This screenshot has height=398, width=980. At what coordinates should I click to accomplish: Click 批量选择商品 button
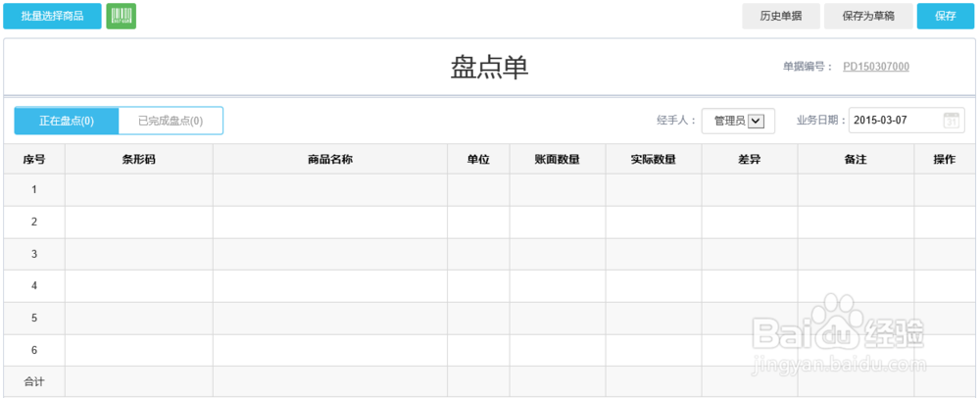point(52,16)
